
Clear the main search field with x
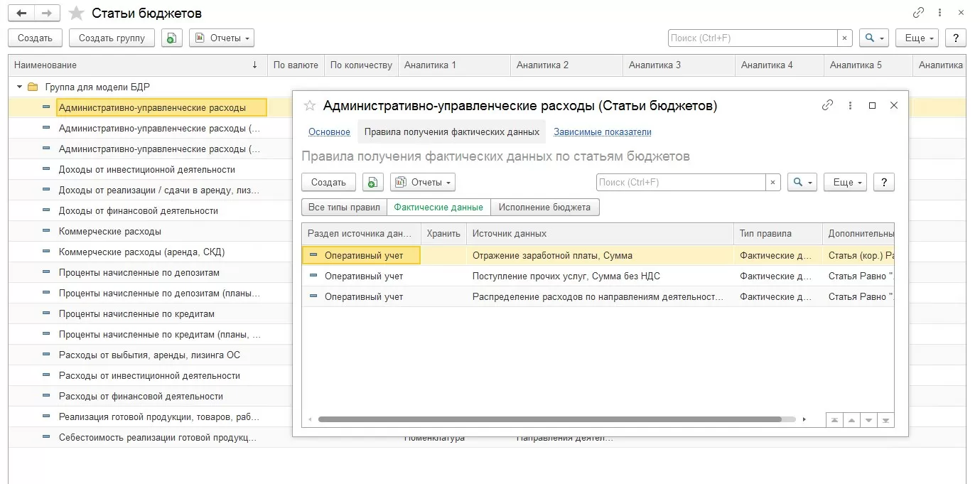click(x=844, y=38)
